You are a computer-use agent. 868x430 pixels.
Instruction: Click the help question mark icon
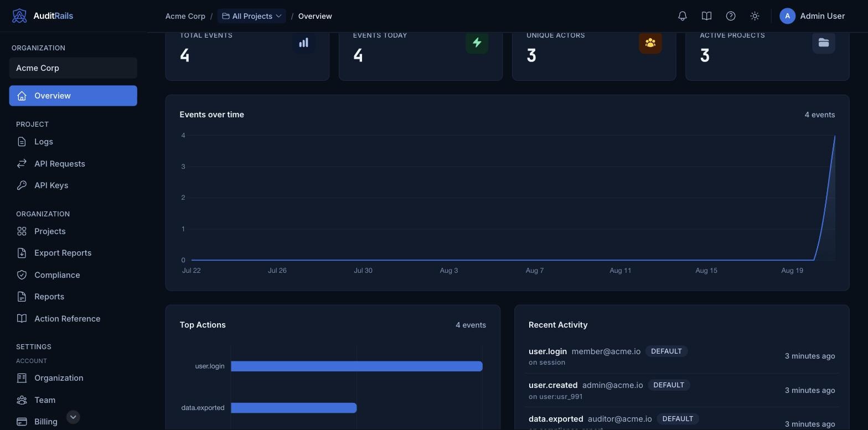pyautogui.click(x=731, y=16)
